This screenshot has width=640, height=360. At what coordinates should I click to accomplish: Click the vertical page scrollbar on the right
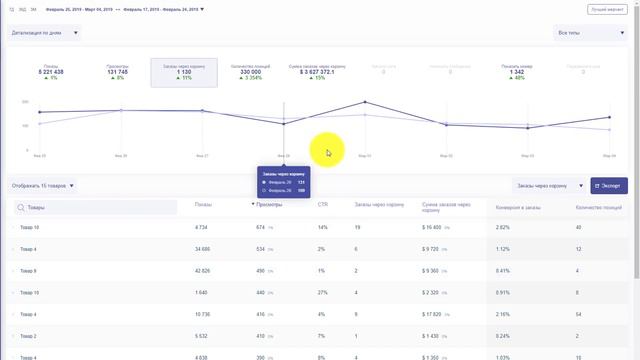click(x=636, y=143)
